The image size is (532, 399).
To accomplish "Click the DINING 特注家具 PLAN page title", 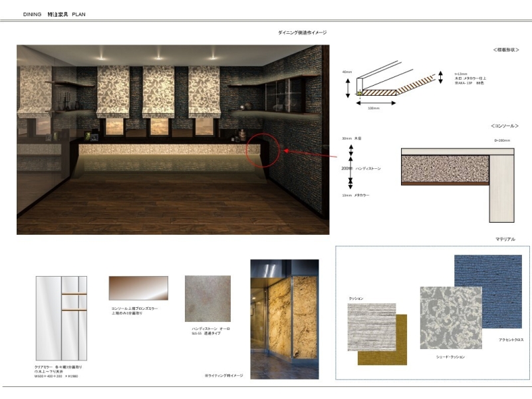I will 54,14.
